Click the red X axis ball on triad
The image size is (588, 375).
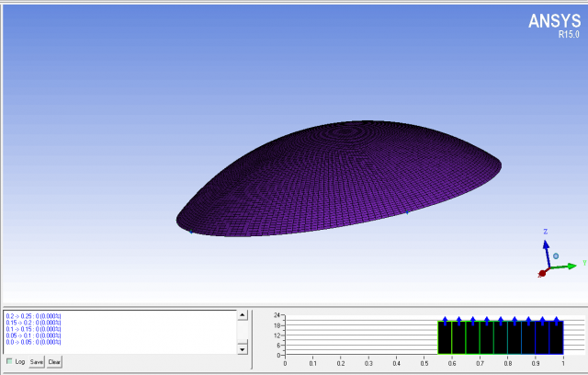click(542, 273)
